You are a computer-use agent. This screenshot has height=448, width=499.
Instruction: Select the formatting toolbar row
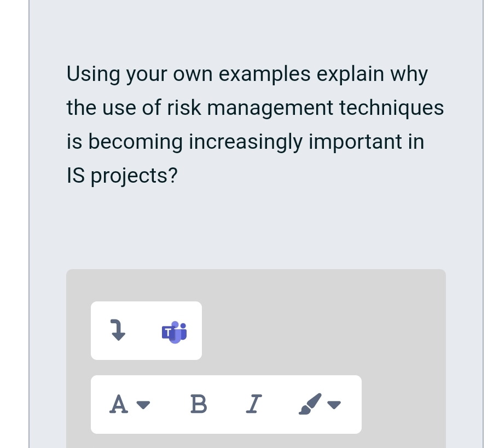coord(226,404)
